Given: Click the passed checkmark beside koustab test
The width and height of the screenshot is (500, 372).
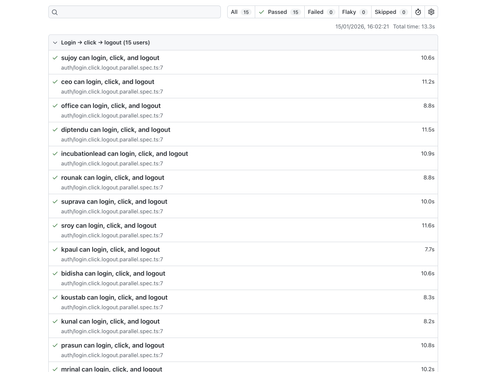Looking at the screenshot, I should point(55,298).
